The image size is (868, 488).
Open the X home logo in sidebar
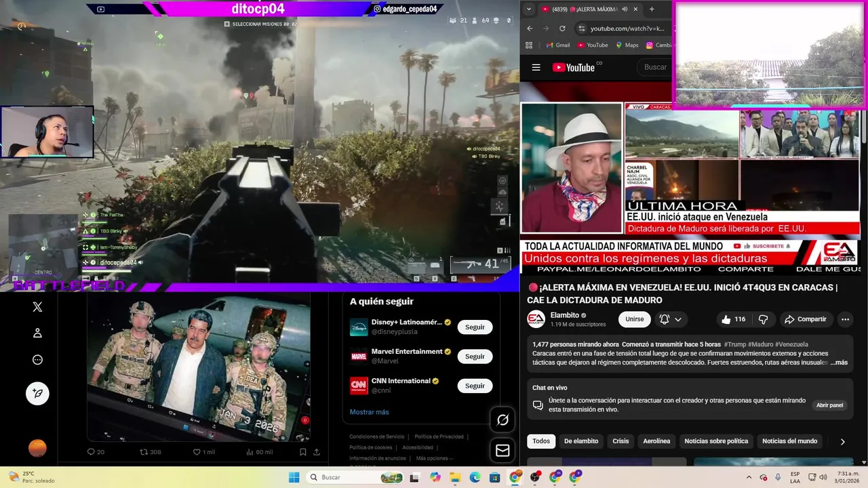[x=37, y=307]
